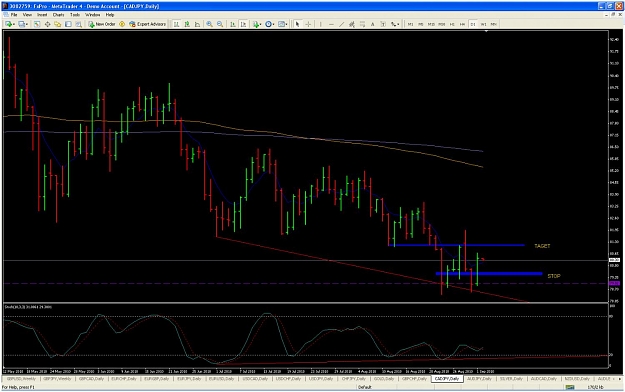Set timeframe to D1
The image size is (625, 392).
[x=473, y=24]
